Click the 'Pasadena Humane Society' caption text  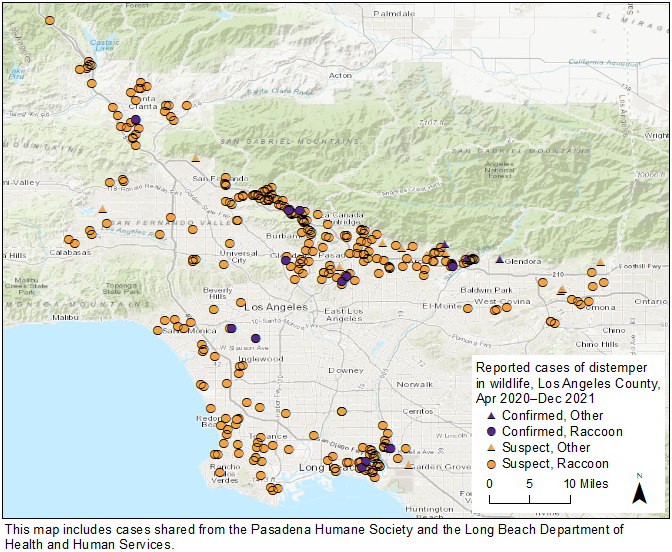pos(332,530)
